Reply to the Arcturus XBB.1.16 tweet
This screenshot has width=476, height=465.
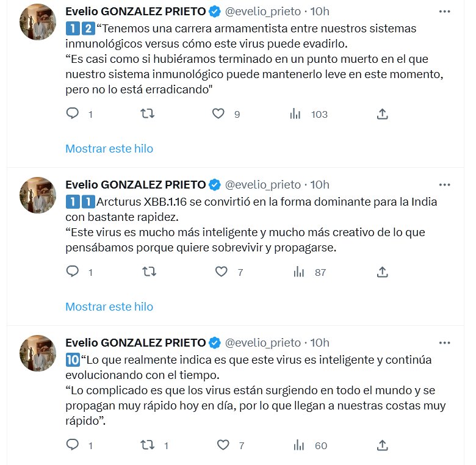pos(73,272)
